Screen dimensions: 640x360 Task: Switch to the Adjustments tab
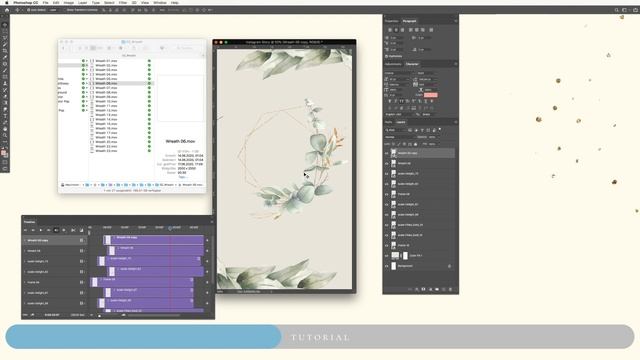click(393, 64)
